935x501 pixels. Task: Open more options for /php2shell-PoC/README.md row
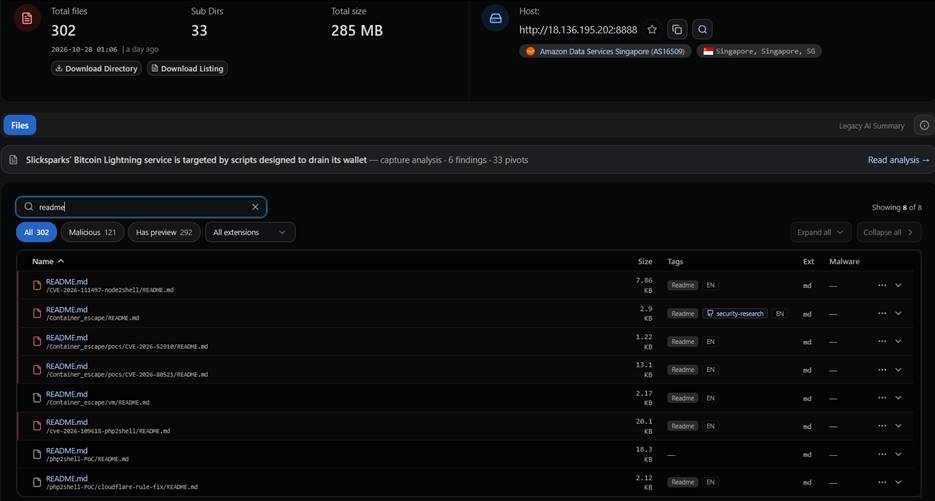coord(882,454)
